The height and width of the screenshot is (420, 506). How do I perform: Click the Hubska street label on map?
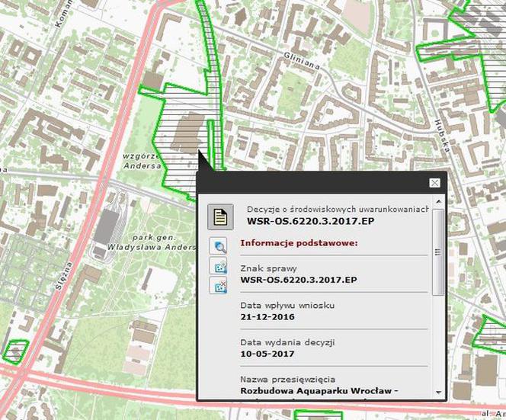[x=442, y=136]
